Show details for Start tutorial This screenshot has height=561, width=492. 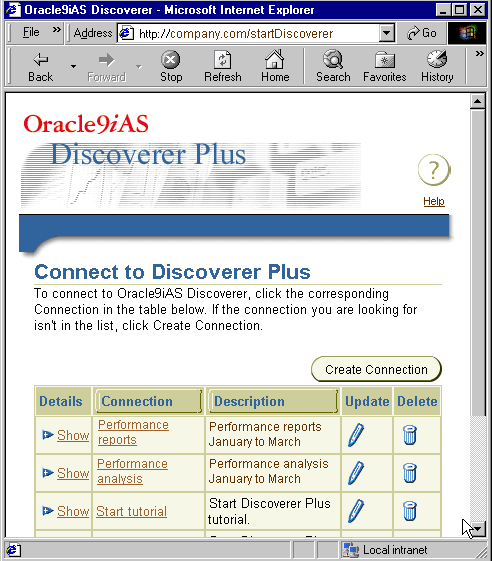click(x=73, y=511)
